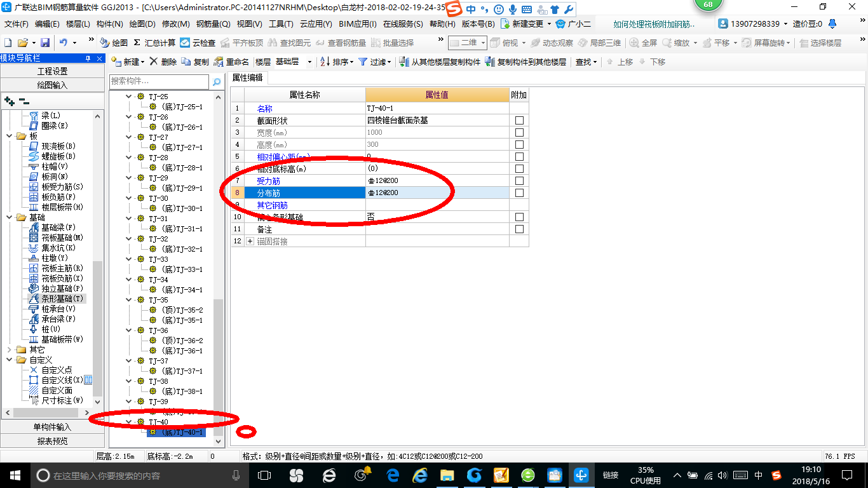
Task: Click the 绘图 toolbar icon
Action: click(x=114, y=43)
